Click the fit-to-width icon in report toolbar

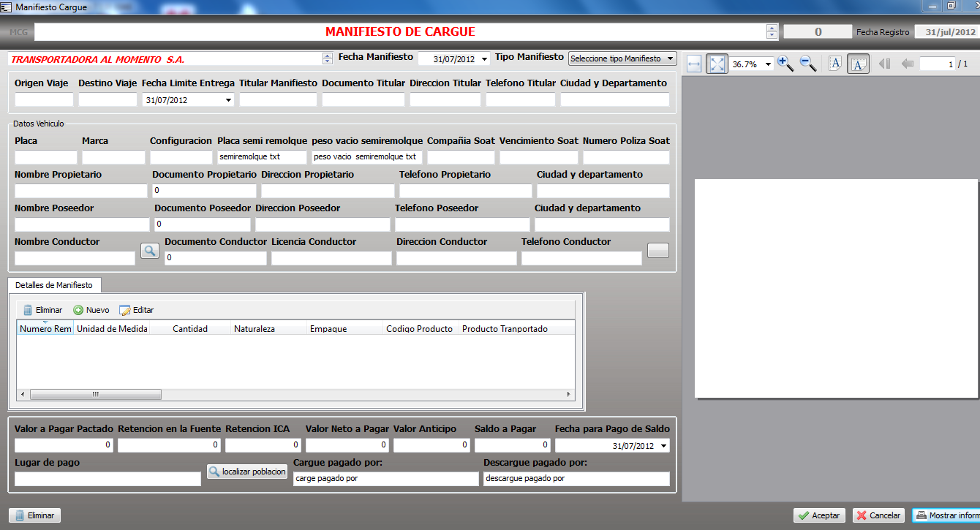(695, 64)
